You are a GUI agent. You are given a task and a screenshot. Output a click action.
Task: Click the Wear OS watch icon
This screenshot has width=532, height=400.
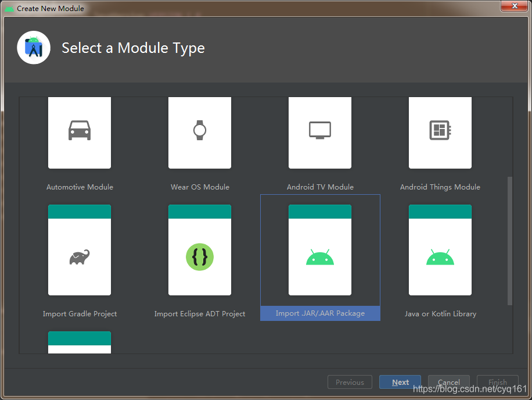tap(200, 129)
